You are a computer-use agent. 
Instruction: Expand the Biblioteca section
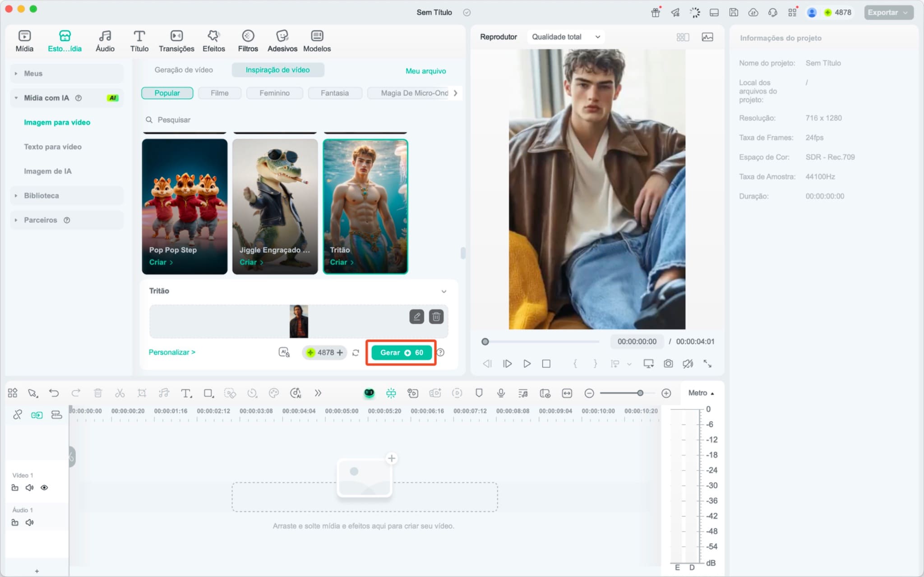click(x=66, y=195)
